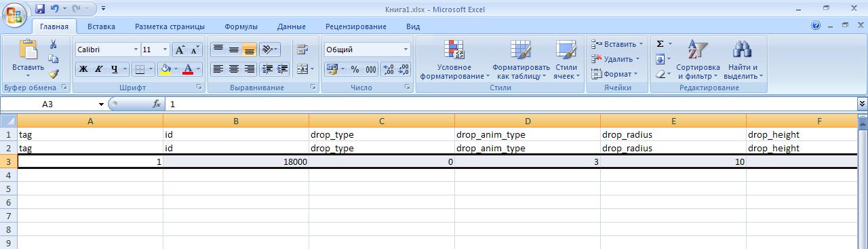The height and width of the screenshot is (249, 868).
Task: Decrease decimal places
Action: click(403, 69)
